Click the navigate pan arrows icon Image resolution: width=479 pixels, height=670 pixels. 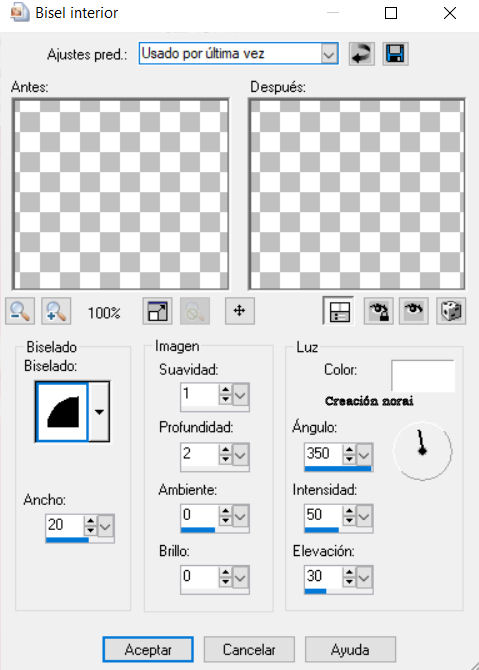[x=240, y=311]
